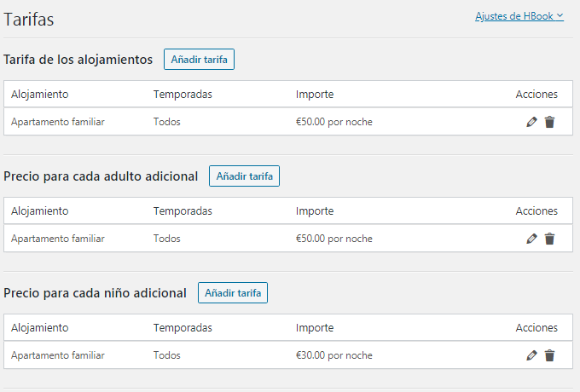The height and width of the screenshot is (392, 580).
Task: Click the Tarifas page title
Action: pyautogui.click(x=34, y=18)
